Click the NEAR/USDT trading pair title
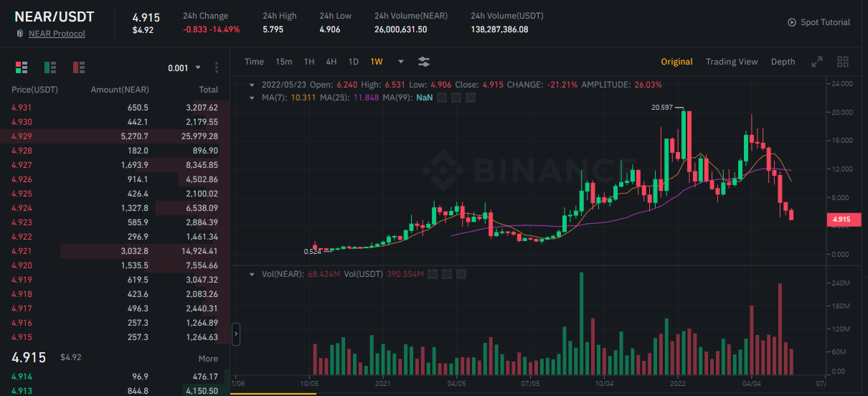The image size is (868, 396). 54,16
